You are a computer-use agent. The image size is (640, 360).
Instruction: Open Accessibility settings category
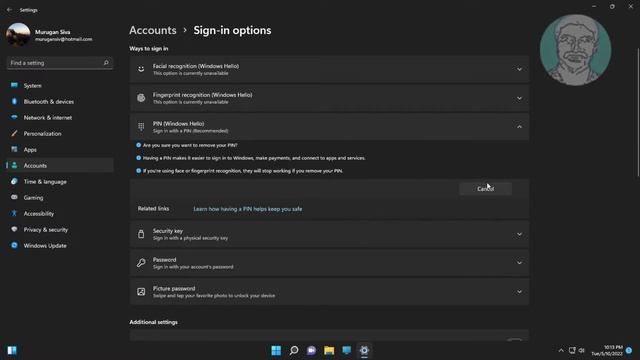[60, 213]
